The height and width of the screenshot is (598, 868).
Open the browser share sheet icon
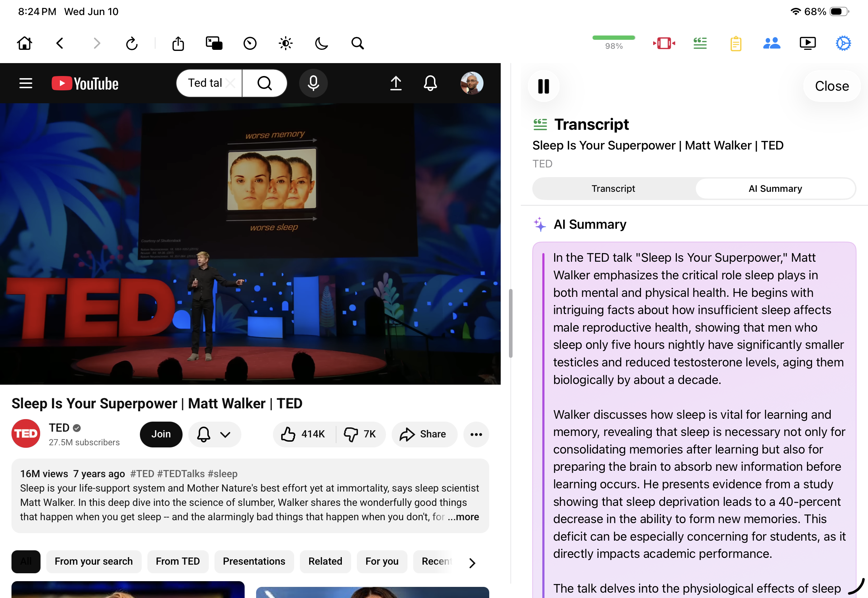178,43
